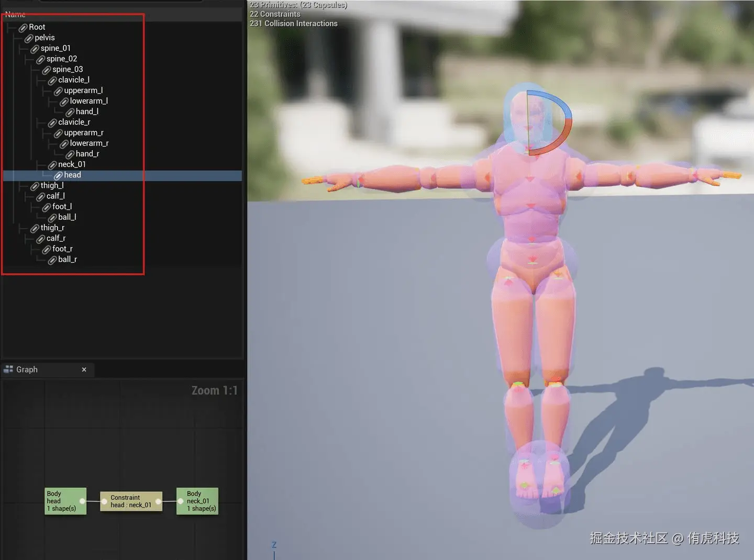Select thigh_l in the skeleton tree
The image size is (754, 560).
coord(52,186)
